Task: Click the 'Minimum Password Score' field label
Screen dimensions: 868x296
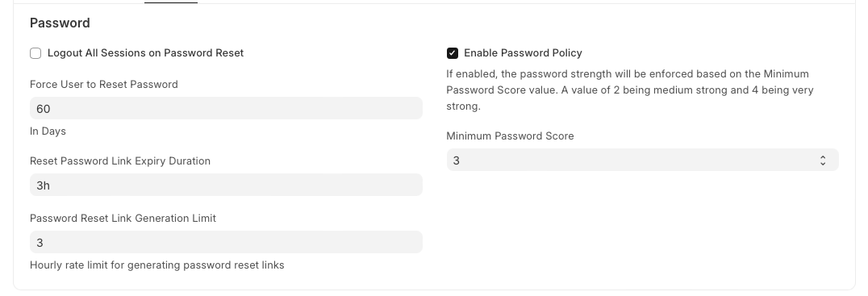Action: point(510,136)
